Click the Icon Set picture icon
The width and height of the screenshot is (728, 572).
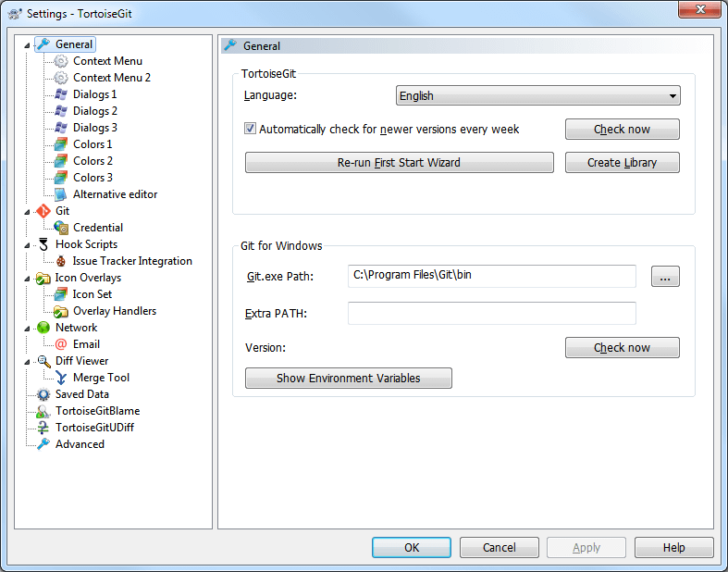[61, 294]
